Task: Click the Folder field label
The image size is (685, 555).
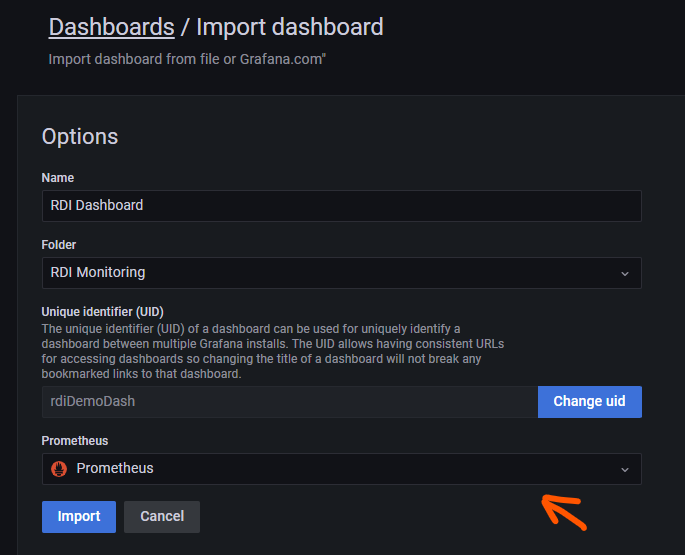Action: 59,245
